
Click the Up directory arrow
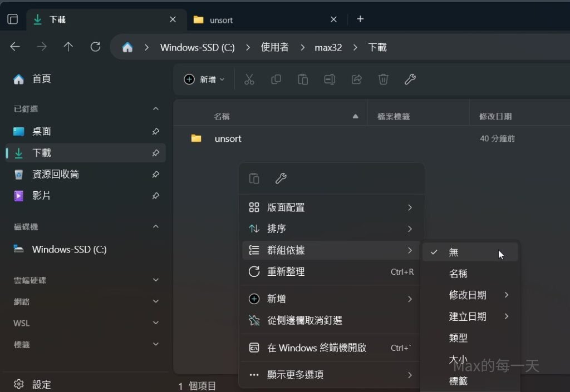[68, 47]
